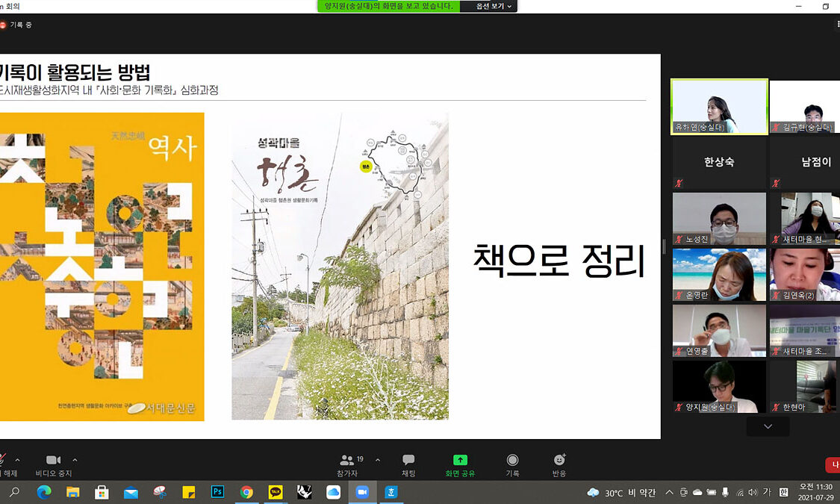Screen dimensions: 840x504
Task: Expand video options arrow next to camera
Action: click(x=75, y=460)
